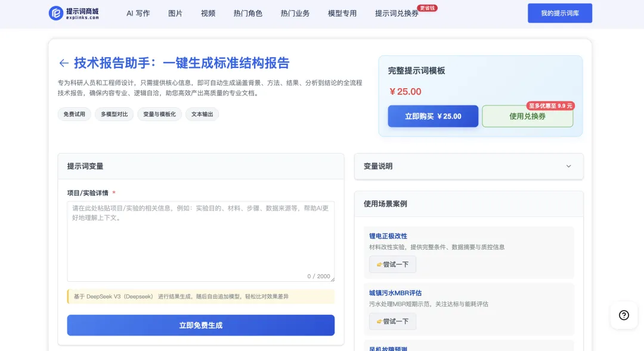This screenshot has height=351, width=644.
Task: Click the 0 / 2000 character counter
Action: coord(318,277)
